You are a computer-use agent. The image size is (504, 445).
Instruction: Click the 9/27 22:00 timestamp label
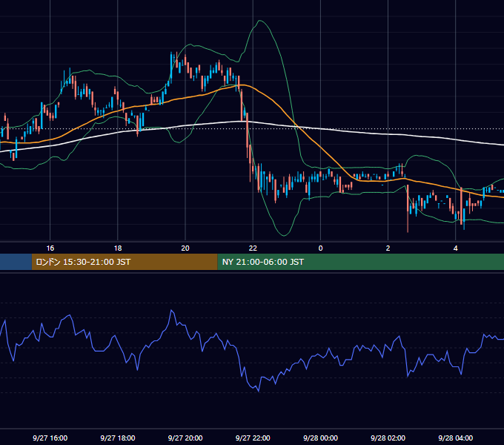253,438
